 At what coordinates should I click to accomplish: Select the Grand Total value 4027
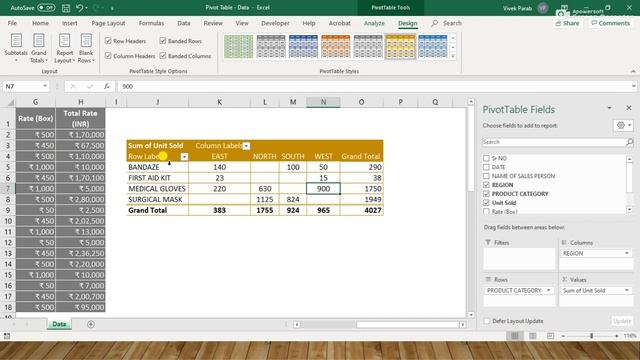pyautogui.click(x=361, y=210)
